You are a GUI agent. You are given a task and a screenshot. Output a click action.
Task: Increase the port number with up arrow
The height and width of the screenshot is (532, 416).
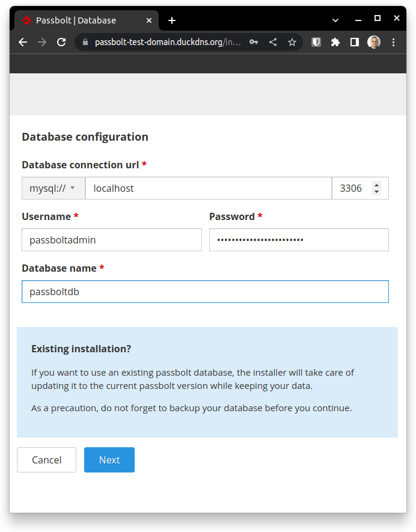[x=377, y=185]
